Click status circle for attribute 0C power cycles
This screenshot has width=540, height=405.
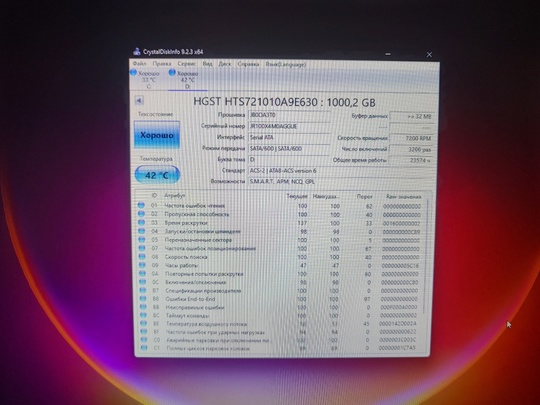tap(143, 282)
